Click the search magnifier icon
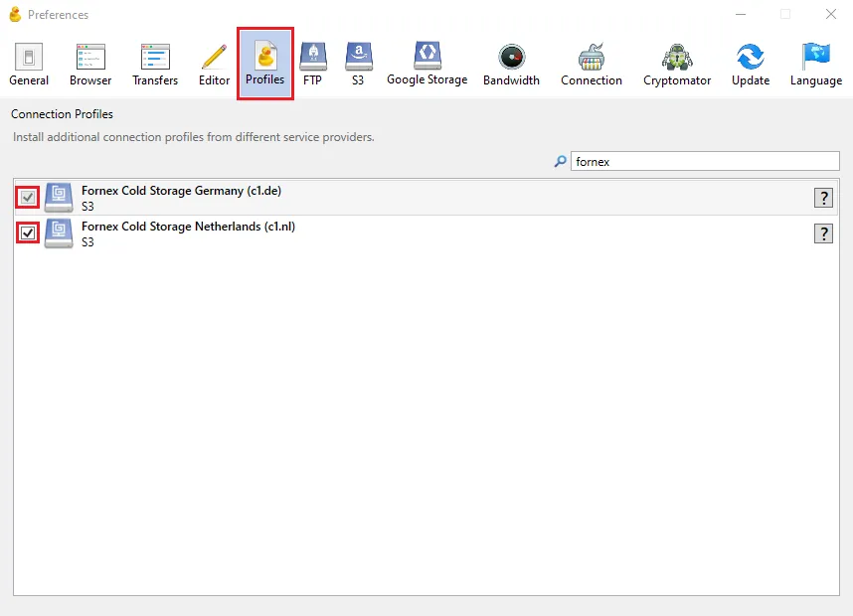This screenshot has width=853, height=616. coord(561,162)
